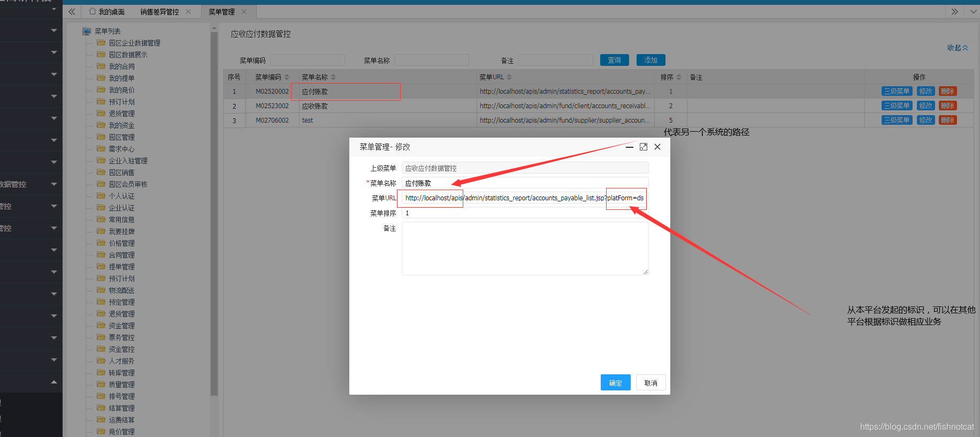Open the 企业入驻管理 folder icon
The width and height of the screenshot is (980, 437).
pyautogui.click(x=101, y=160)
